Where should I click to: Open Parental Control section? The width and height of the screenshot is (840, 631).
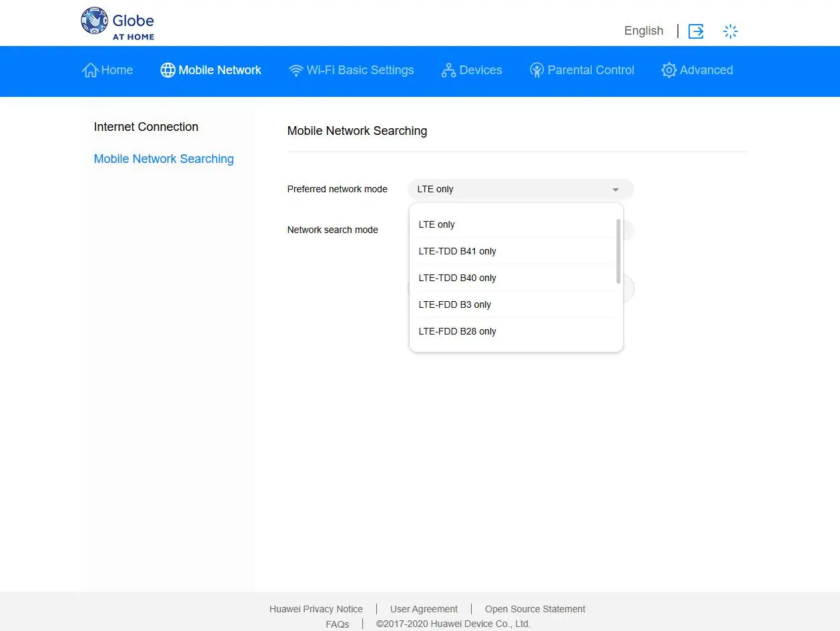coord(582,70)
